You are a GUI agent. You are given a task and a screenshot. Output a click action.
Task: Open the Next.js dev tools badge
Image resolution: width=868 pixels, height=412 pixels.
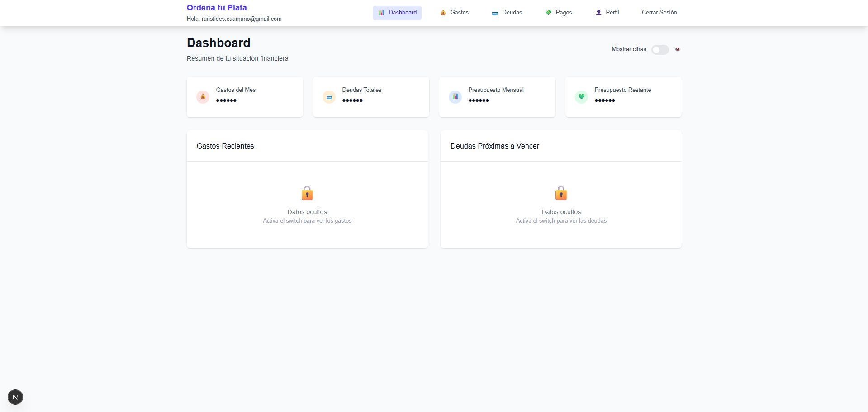15,397
